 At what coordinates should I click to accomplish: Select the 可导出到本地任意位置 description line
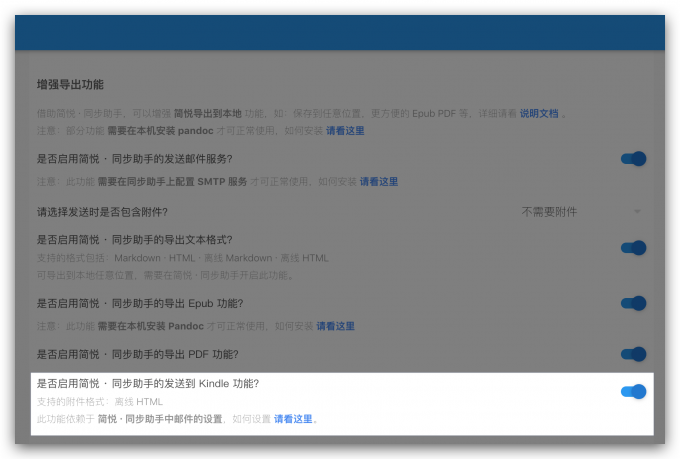point(165,275)
